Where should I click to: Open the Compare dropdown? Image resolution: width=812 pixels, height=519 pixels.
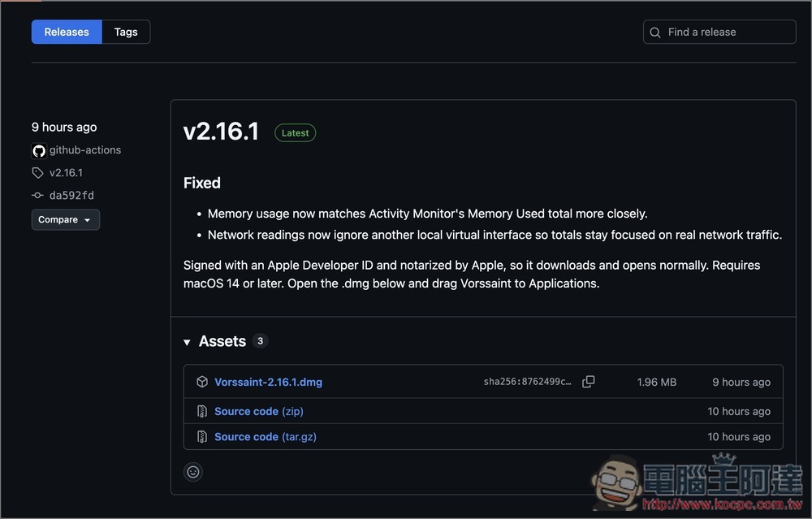tap(65, 219)
